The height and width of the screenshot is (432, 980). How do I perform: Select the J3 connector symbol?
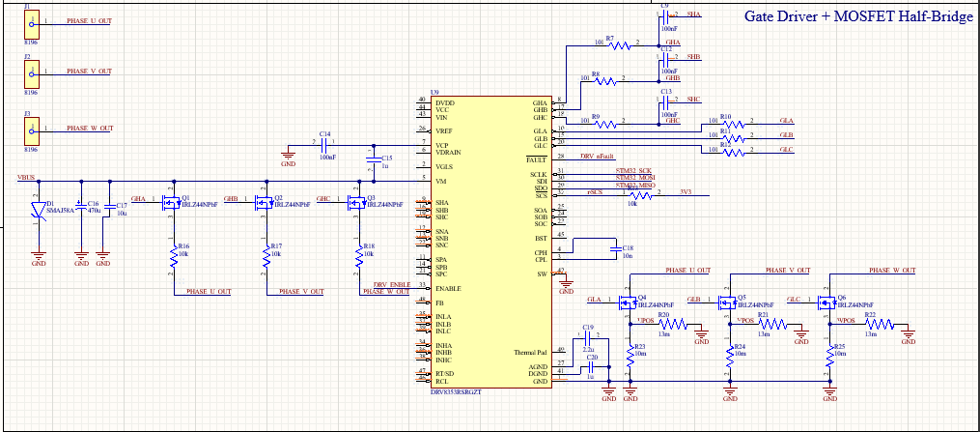[x=32, y=130]
